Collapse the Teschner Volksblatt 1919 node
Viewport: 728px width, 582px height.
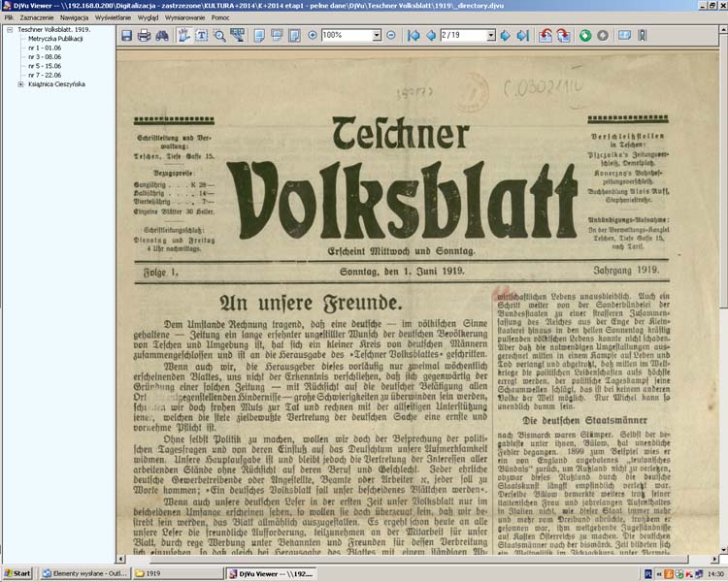(10, 30)
